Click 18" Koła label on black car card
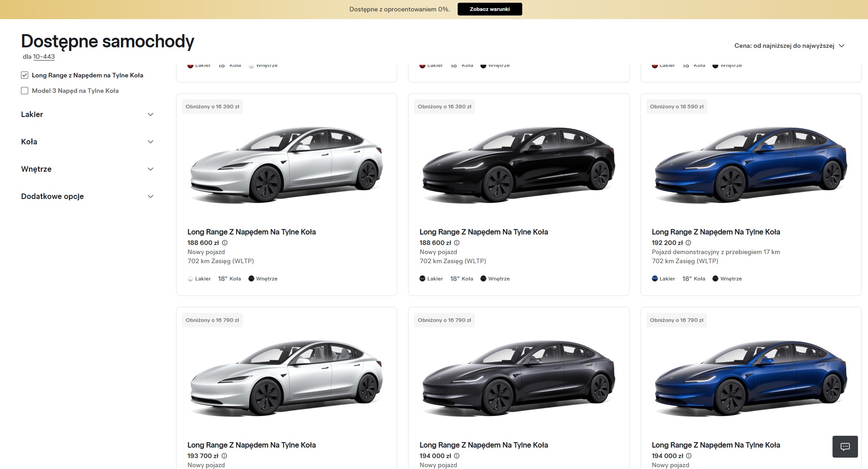Viewport: 868px width, 469px height. (x=461, y=279)
